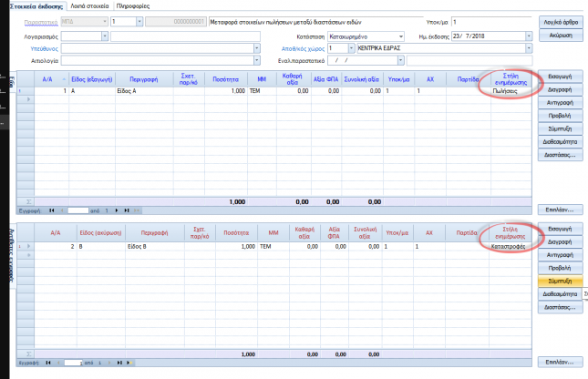Click Προβολή beside the bottom grid

pyautogui.click(x=560, y=268)
